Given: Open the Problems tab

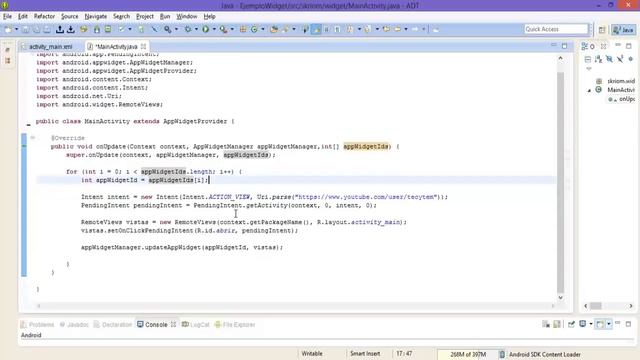Looking at the screenshot, I should (38, 324).
